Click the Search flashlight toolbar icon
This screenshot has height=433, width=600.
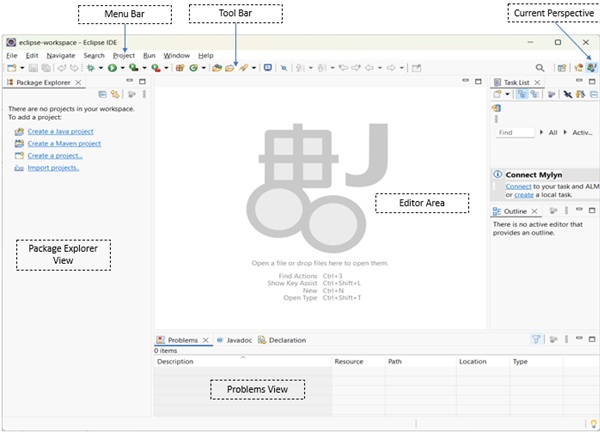pos(243,68)
